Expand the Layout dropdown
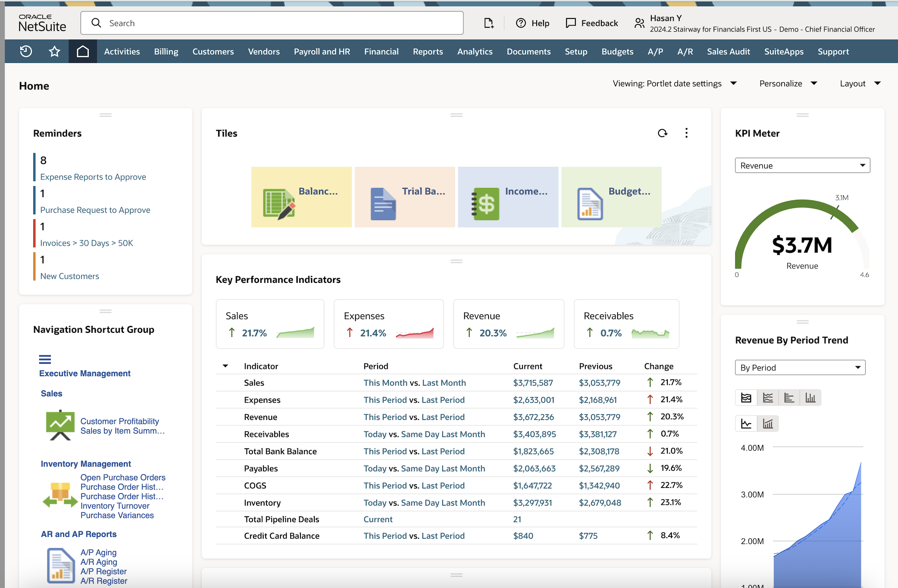 click(860, 83)
